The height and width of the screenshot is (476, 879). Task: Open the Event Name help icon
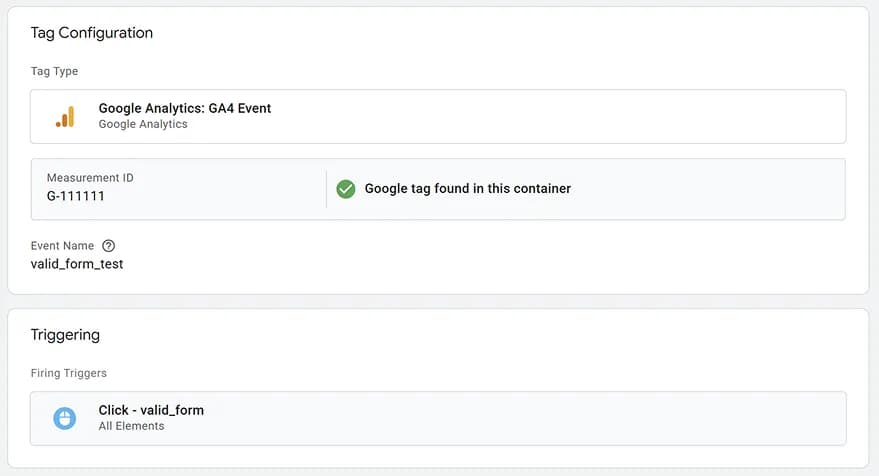click(x=109, y=246)
